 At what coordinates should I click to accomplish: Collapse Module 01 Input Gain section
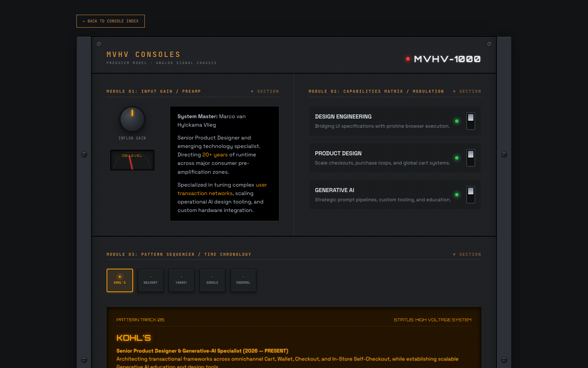click(265, 91)
